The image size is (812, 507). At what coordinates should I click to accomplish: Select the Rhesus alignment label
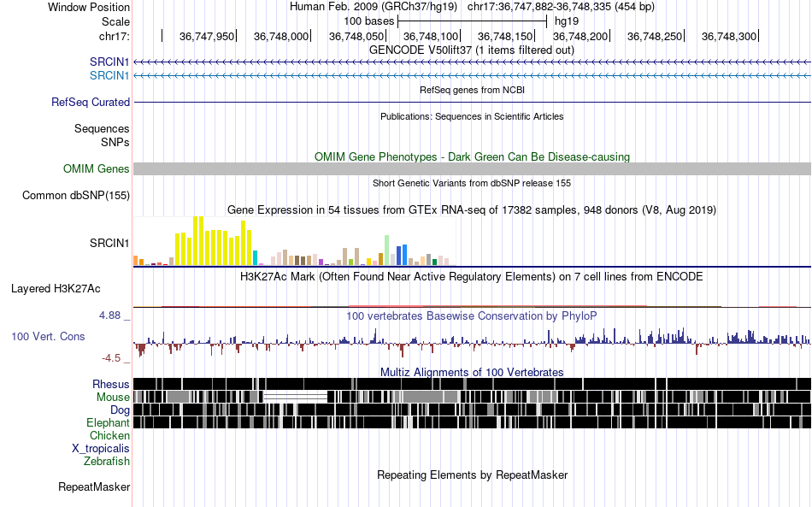(111, 384)
